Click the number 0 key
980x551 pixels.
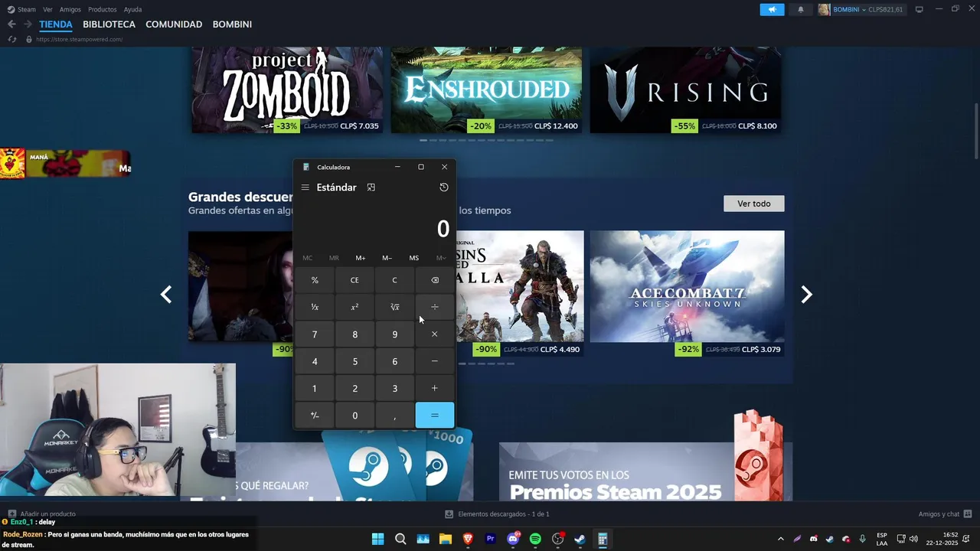354,416
